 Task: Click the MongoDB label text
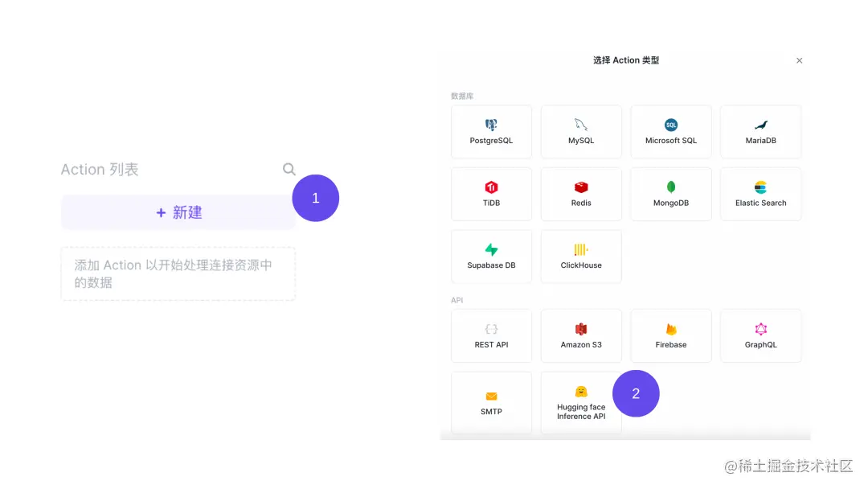[671, 203]
